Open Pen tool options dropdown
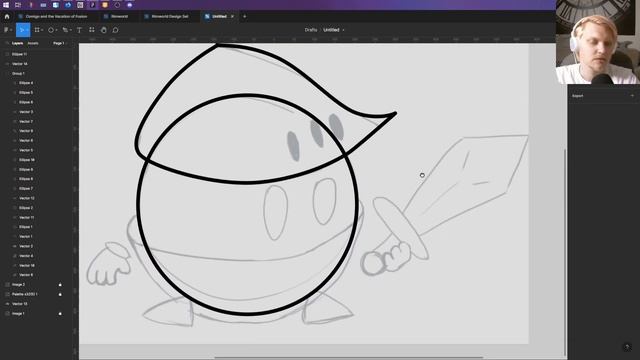 pos(71,30)
